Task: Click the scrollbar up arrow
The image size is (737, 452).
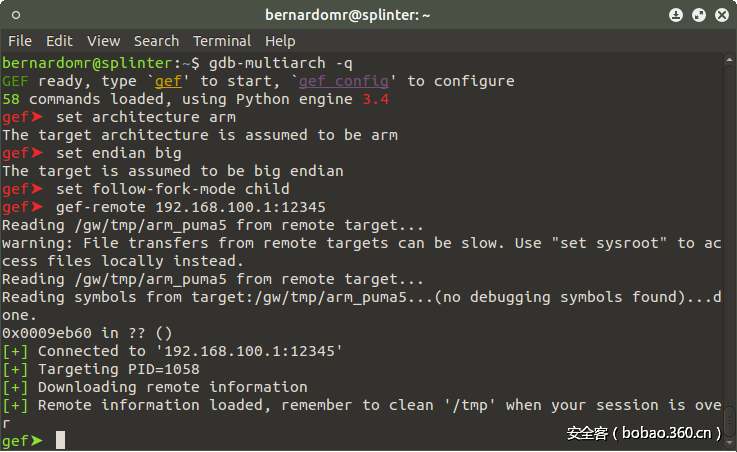Action: 729,60
